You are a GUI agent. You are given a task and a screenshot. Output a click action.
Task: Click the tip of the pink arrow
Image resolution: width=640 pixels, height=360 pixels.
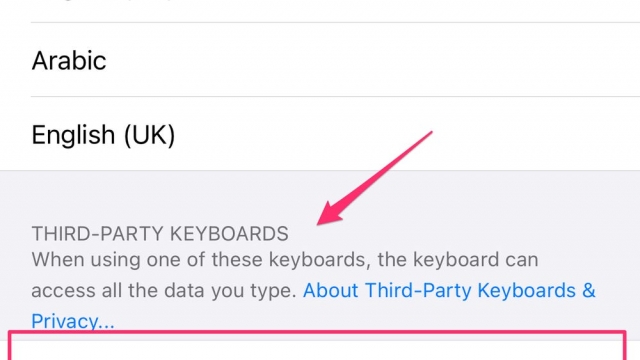[x=319, y=223]
